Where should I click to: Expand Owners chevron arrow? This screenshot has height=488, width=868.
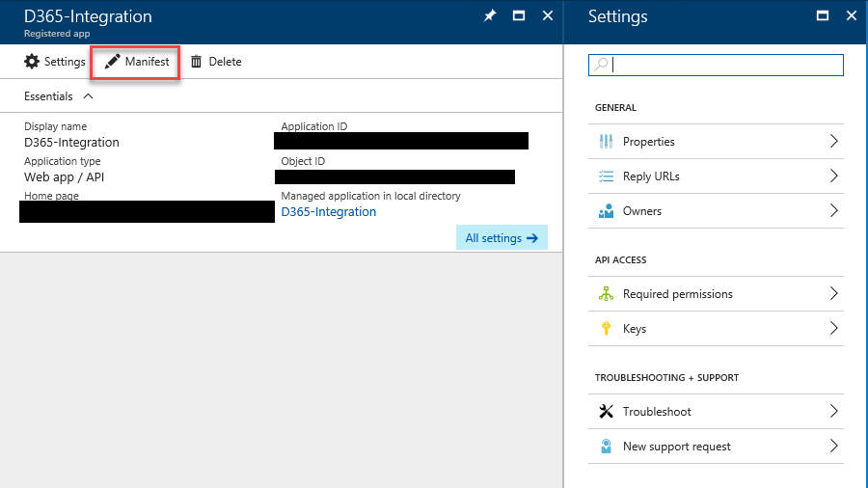[x=834, y=210]
